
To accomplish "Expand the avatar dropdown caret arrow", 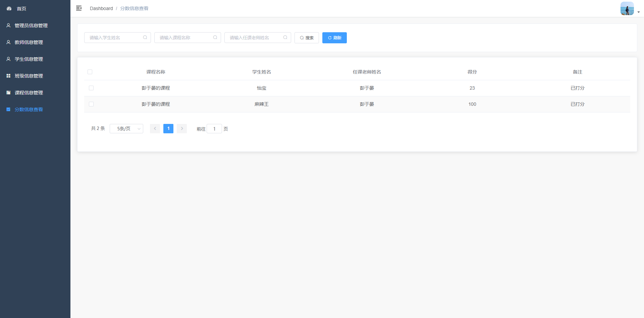I will (x=638, y=12).
